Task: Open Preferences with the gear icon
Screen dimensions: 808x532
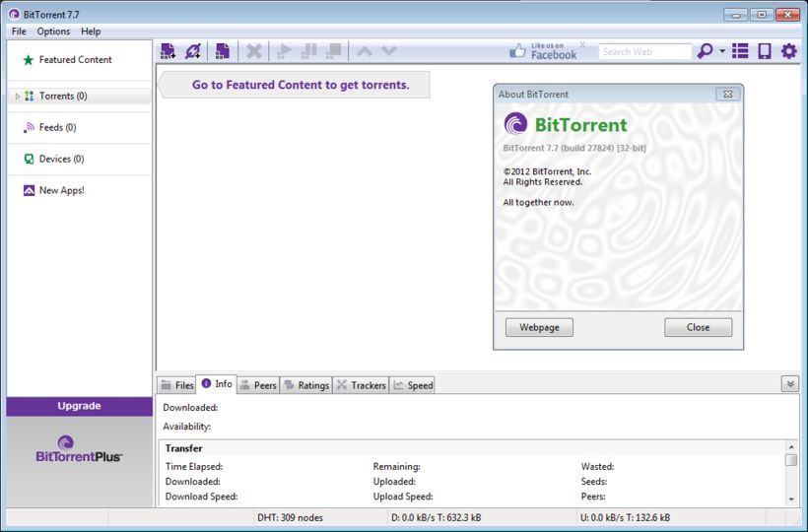Action: coord(788,51)
